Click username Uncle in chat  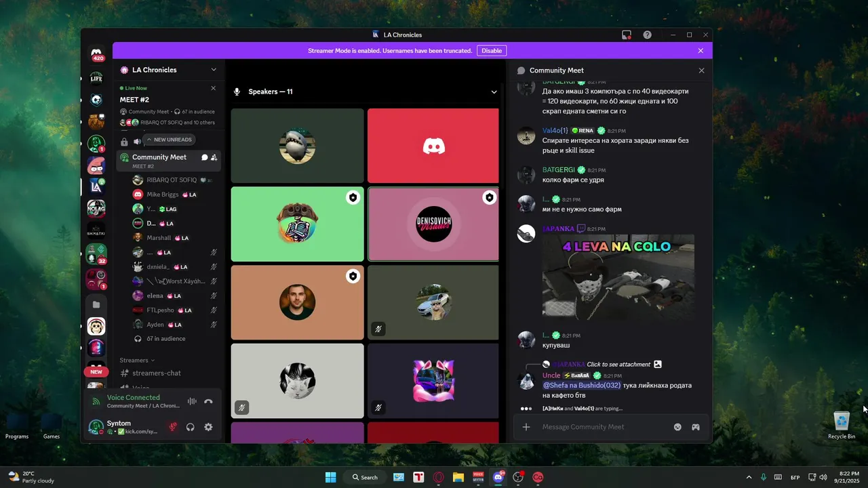coord(551,375)
